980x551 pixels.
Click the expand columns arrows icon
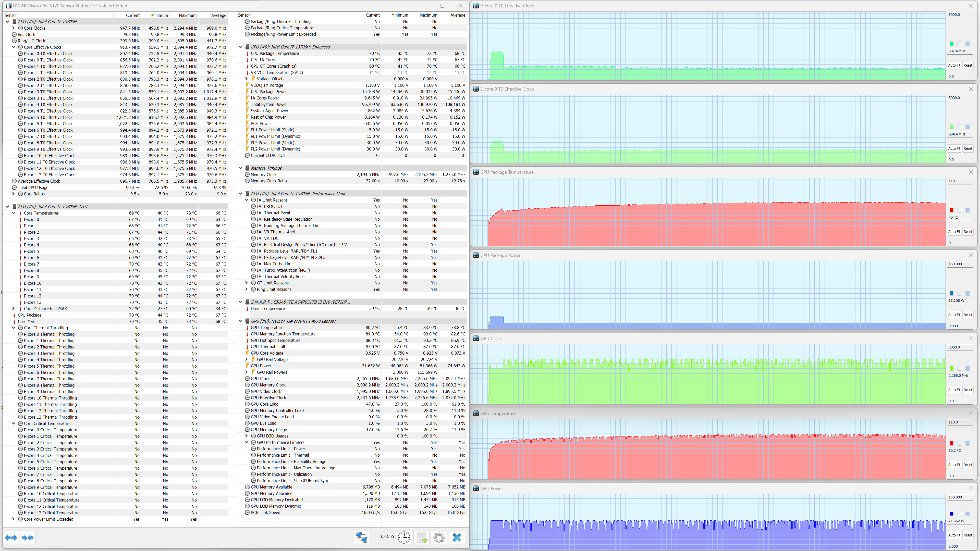11,537
